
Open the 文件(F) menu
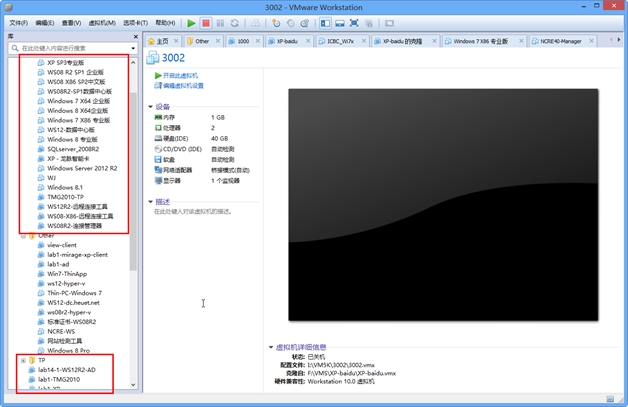click(18, 23)
